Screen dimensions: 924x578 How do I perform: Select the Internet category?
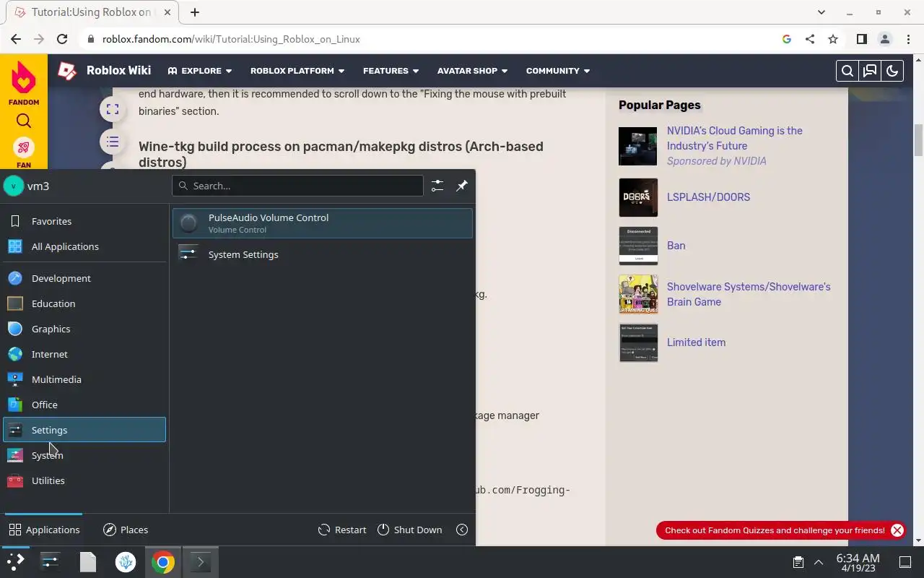(x=84, y=354)
